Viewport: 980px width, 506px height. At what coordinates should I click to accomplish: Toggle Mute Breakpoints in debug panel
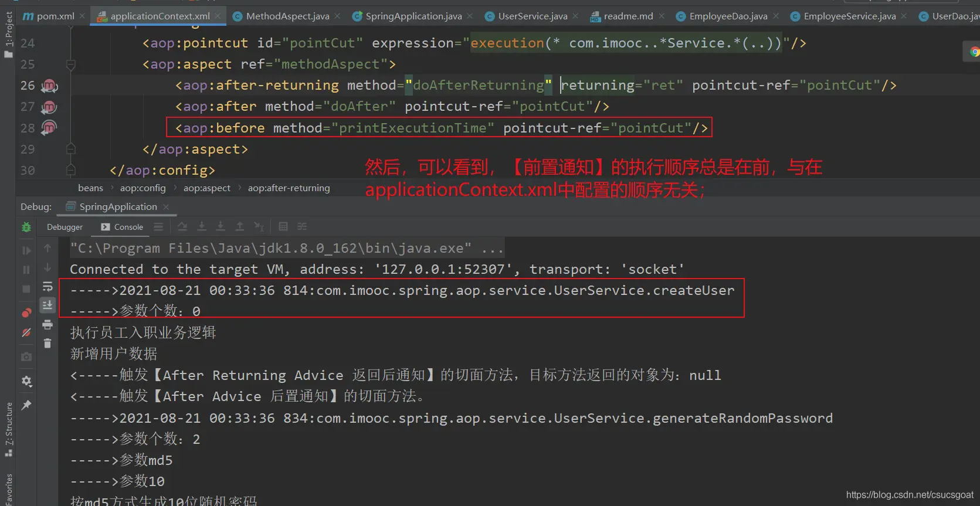click(26, 332)
